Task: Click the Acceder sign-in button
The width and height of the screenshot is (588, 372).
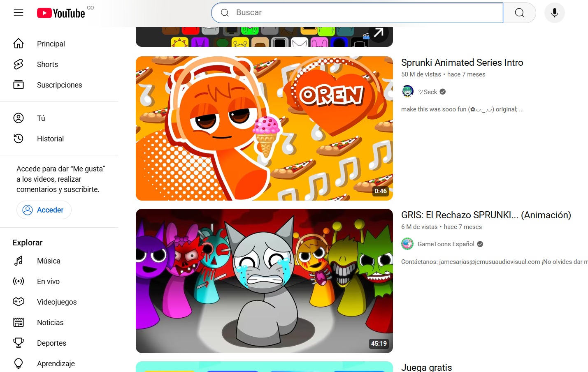Action: [x=44, y=210]
